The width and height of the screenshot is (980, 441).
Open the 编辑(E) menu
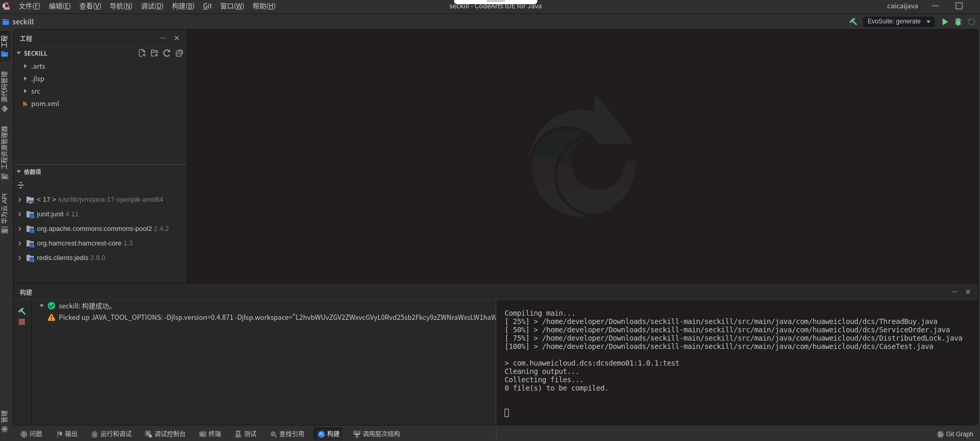[60, 6]
